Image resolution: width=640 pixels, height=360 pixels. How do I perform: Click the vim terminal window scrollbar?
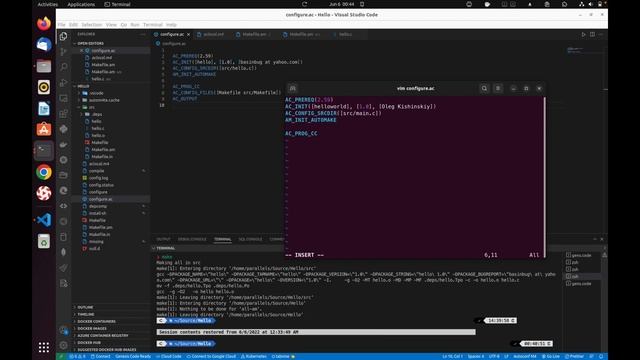click(x=544, y=177)
